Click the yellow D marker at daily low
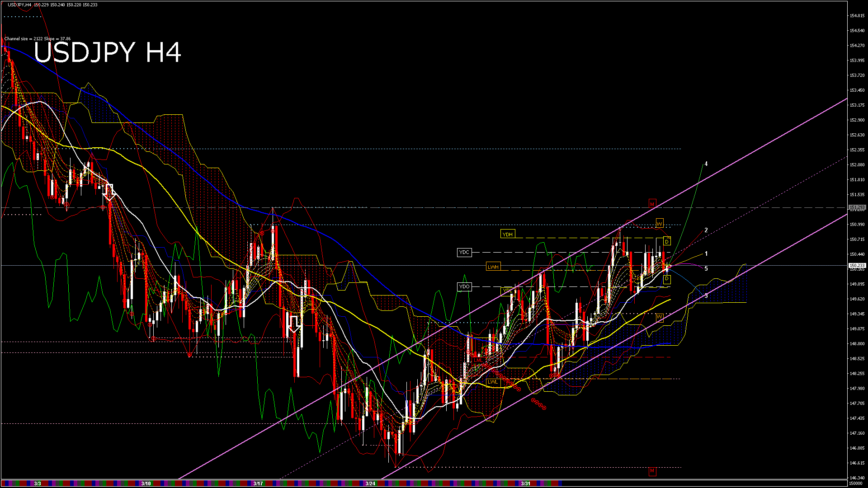Image resolution: width=868 pixels, height=488 pixels. point(667,279)
